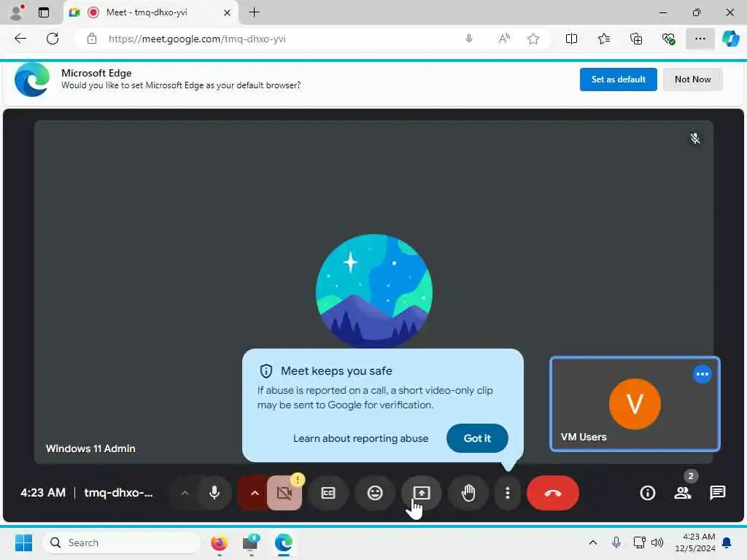Click the Present now screen share icon
747x560 pixels.
(422, 493)
